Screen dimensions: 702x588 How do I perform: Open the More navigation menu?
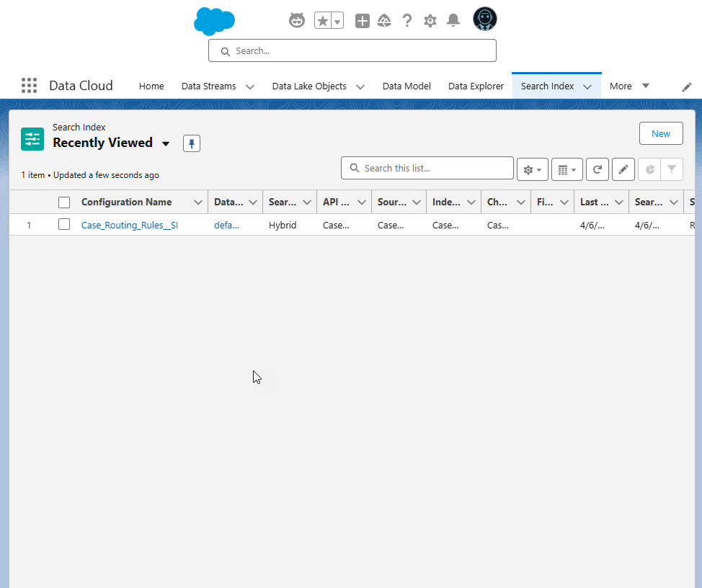[x=629, y=86]
